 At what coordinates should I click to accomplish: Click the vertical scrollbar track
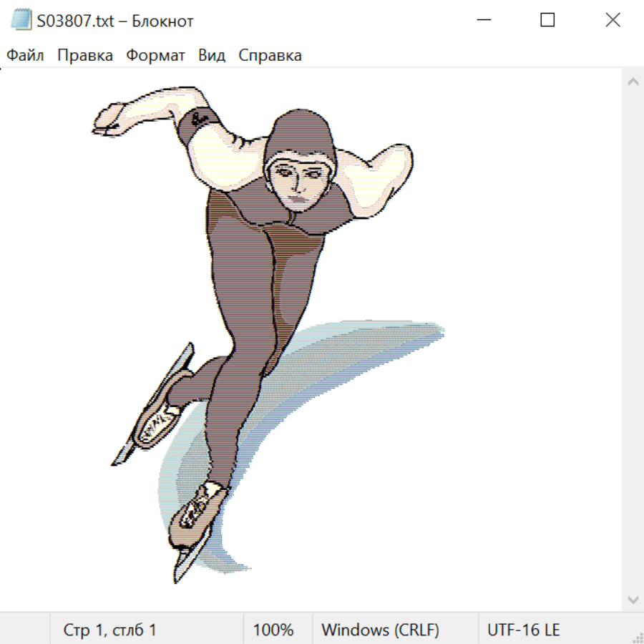tap(633, 340)
